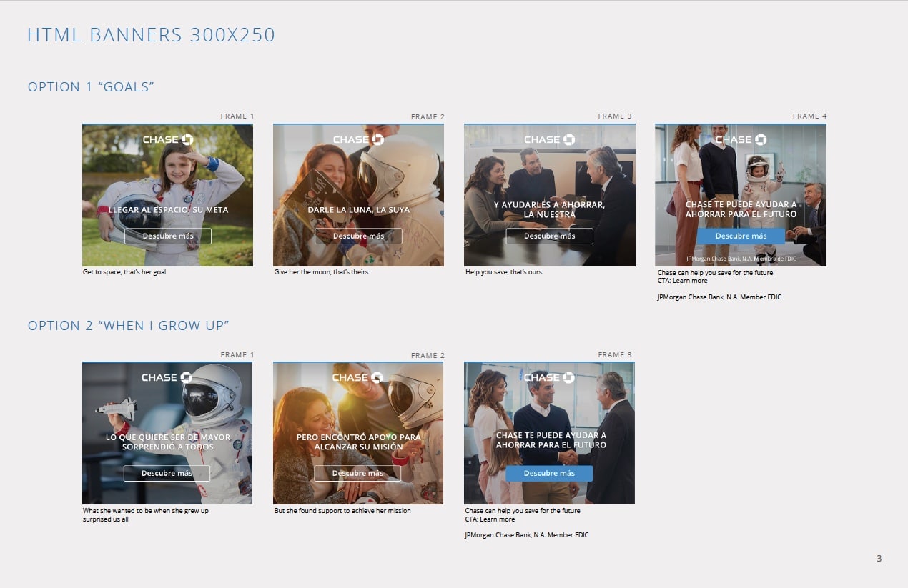Click "Descubre más" under "Darle la luna, la suya"
This screenshot has height=588, width=908.
tap(358, 236)
